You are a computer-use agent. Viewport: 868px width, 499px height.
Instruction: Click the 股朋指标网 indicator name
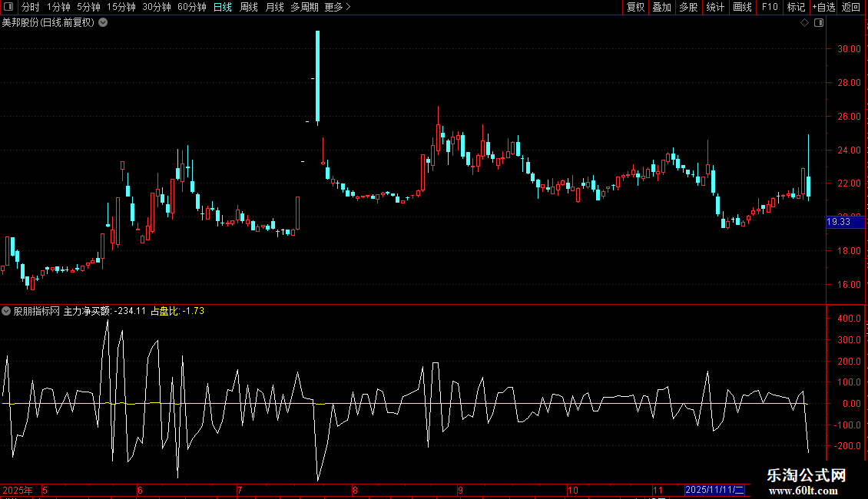point(37,311)
